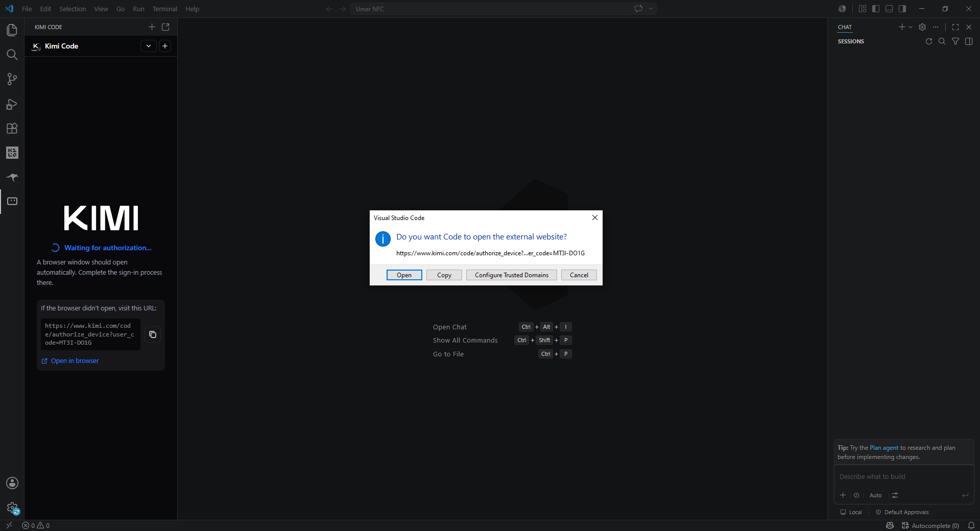Viewport: 980px width, 531px height.
Task: Click the remote indicator in status bar
Action: click(x=9, y=525)
